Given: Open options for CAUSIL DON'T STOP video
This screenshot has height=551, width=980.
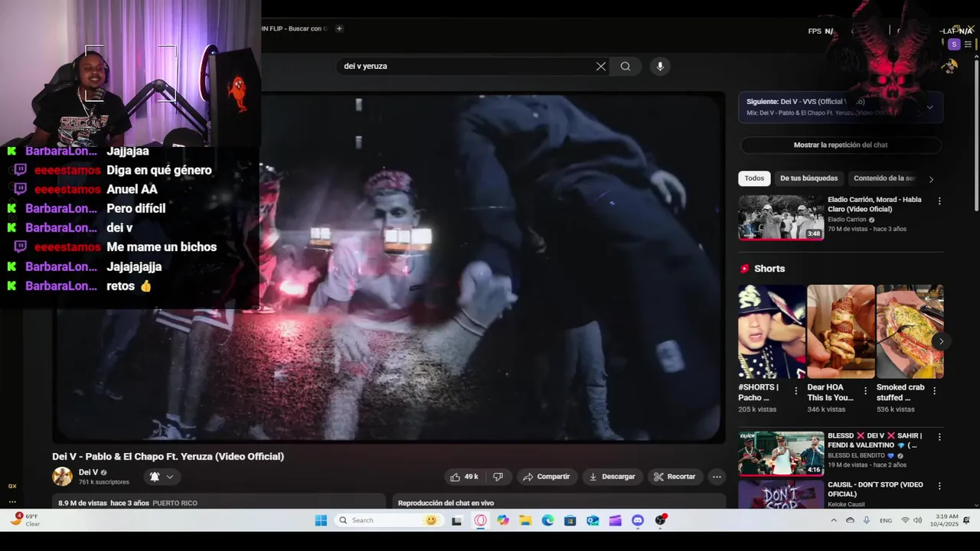Looking at the screenshot, I should (939, 486).
